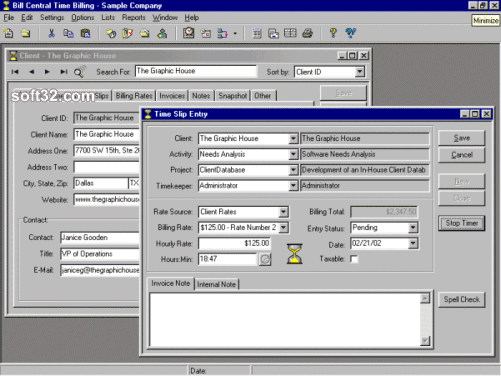Open the Other tab in Client window

pyautogui.click(x=263, y=96)
